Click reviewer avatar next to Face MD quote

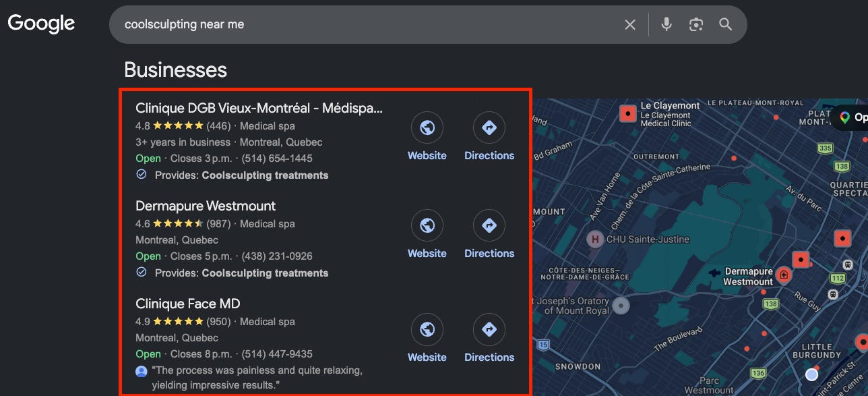coord(142,371)
